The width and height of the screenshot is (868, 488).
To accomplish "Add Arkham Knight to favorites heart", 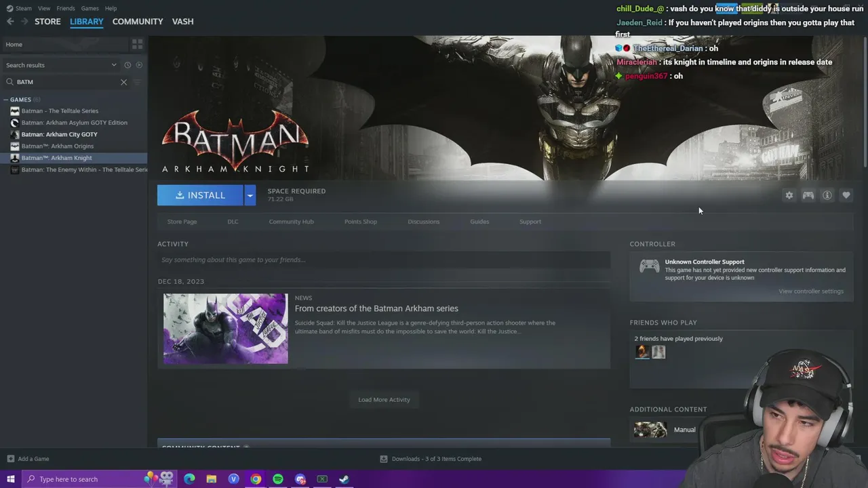I will pos(846,195).
